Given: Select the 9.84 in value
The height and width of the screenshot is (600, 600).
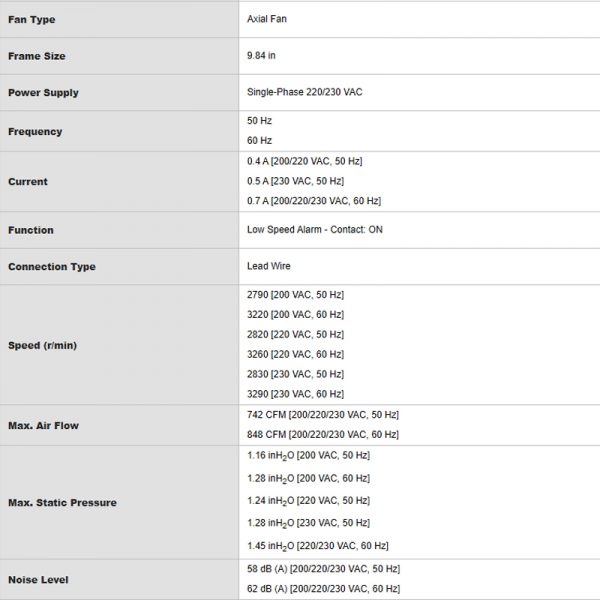Looking at the screenshot, I should pyautogui.click(x=261, y=55).
